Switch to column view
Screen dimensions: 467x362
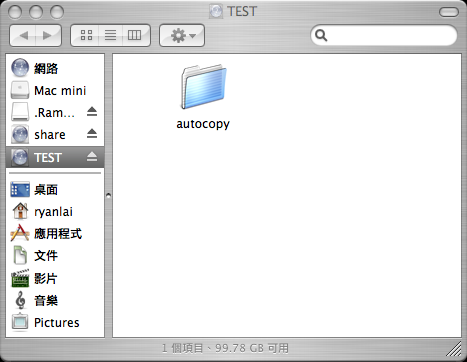(x=135, y=35)
